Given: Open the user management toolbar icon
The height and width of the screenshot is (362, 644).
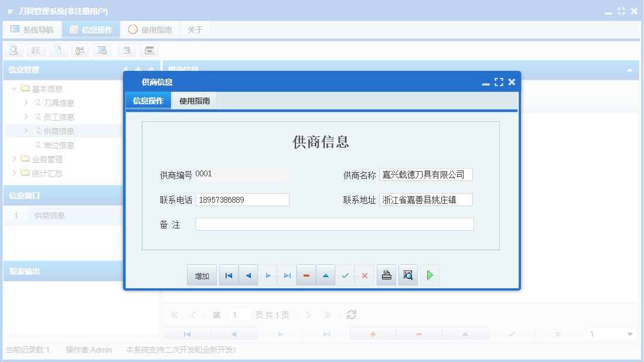Looking at the screenshot, I should [x=80, y=50].
